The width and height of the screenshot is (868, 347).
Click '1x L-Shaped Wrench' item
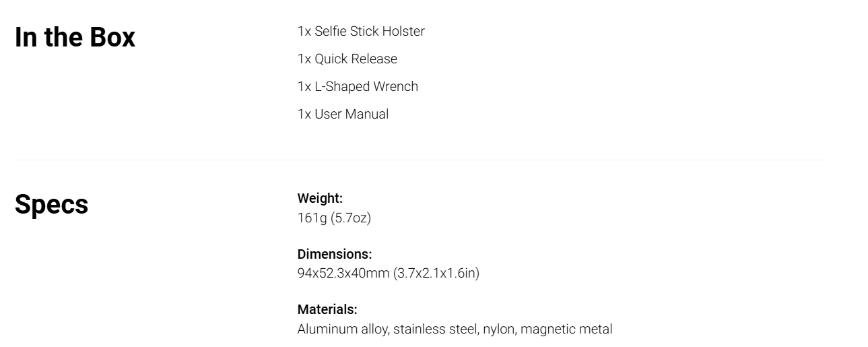358,87
